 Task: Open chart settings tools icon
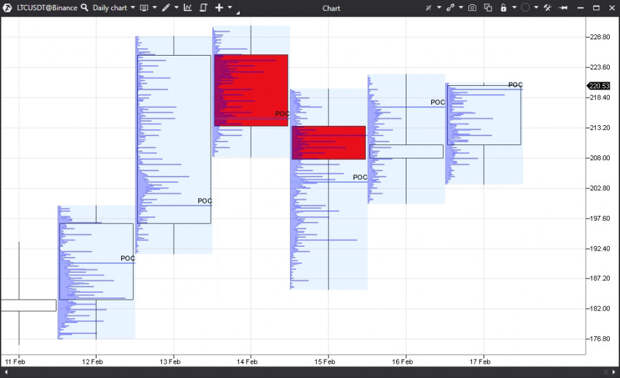(x=548, y=8)
